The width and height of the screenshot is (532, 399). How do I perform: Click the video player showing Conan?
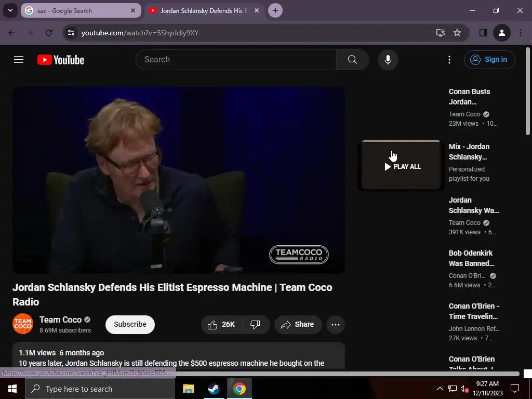coord(179,180)
